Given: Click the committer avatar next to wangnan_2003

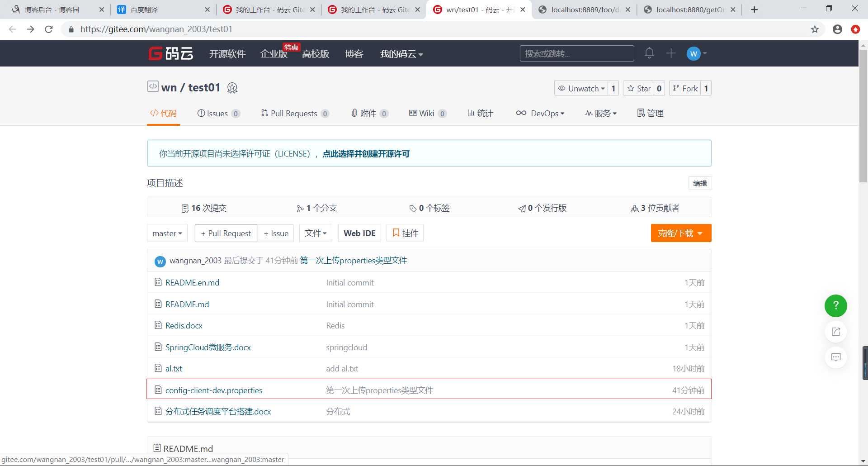Looking at the screenshot, I should coord(160,261).
